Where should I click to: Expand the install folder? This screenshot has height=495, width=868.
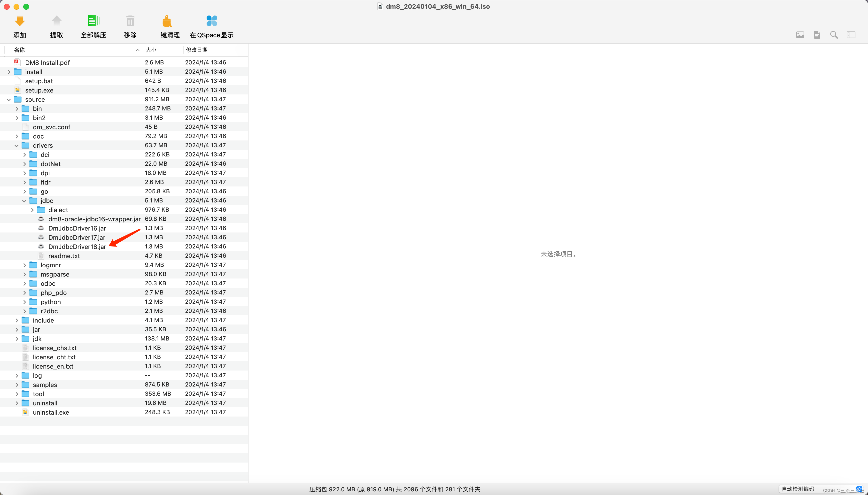pyautogui.click(x=9, y=72)
